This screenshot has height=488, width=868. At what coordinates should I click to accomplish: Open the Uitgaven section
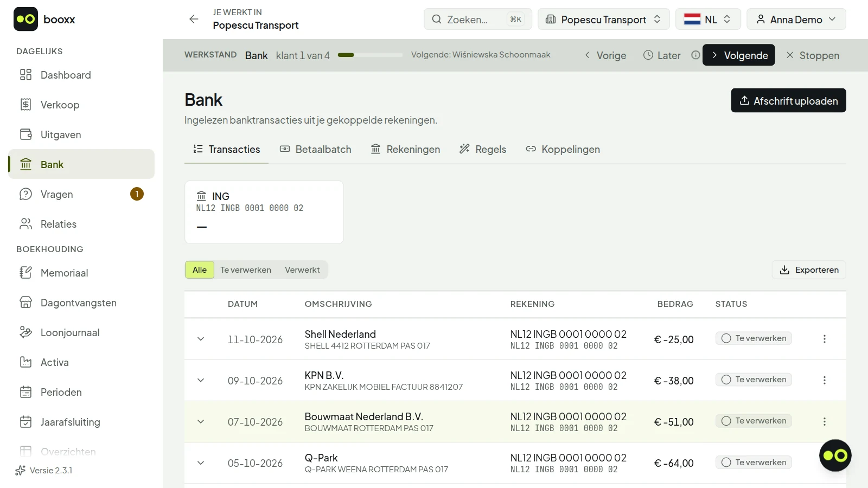coord(81,134)
